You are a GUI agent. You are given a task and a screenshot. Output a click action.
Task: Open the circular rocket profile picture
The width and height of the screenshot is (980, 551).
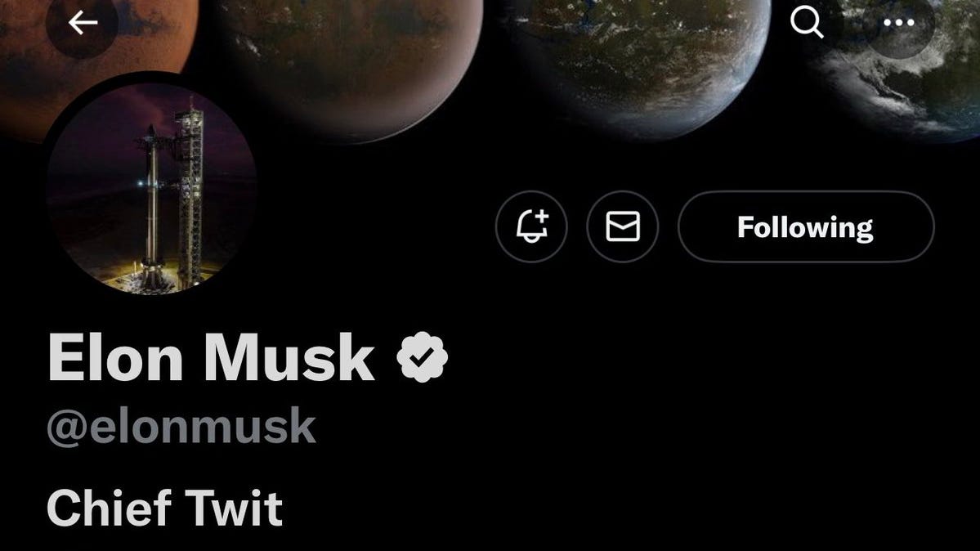pyautogui.click(x=151, y=189)
